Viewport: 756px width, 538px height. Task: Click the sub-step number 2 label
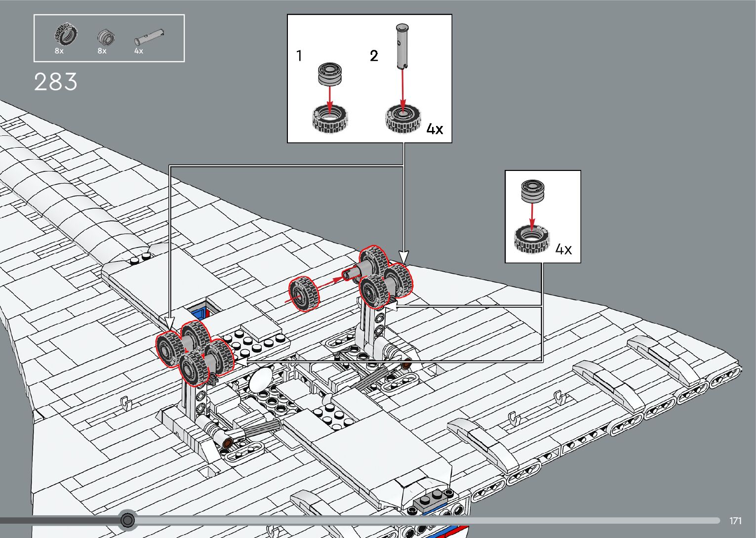coord(374,56)
